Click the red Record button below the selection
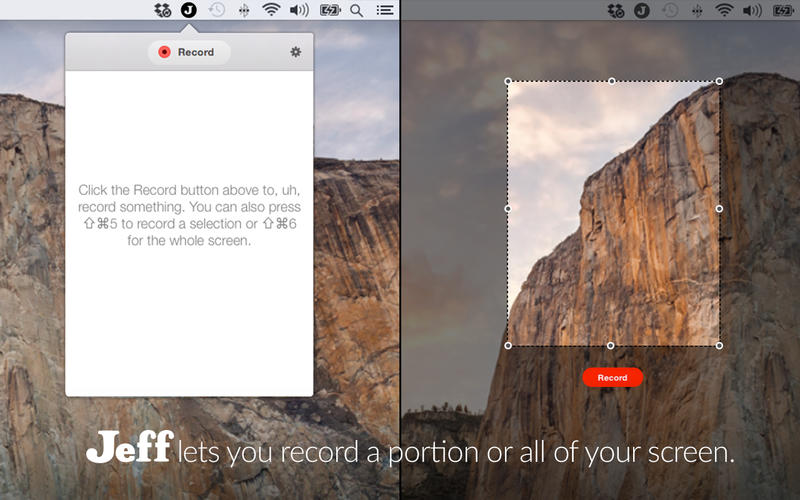The width and height of the screenshot is (800, 500). coord(612,378)
